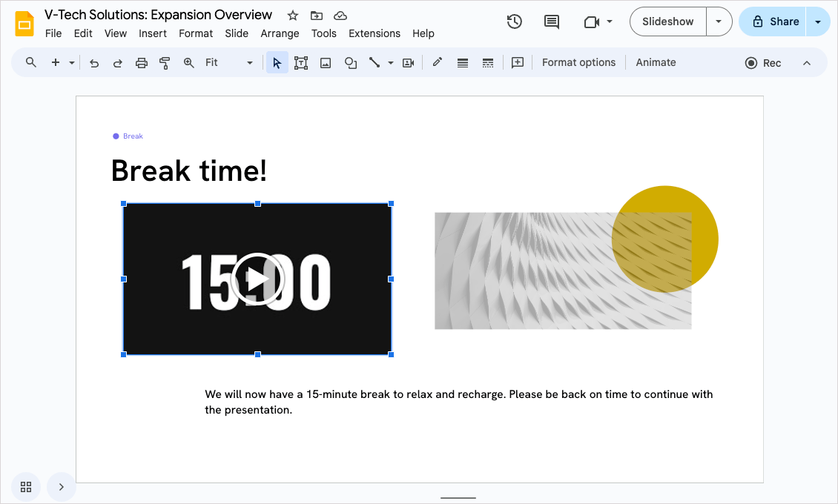
Task: Activate the Paint format tool
Action: [x=165, y=63]
